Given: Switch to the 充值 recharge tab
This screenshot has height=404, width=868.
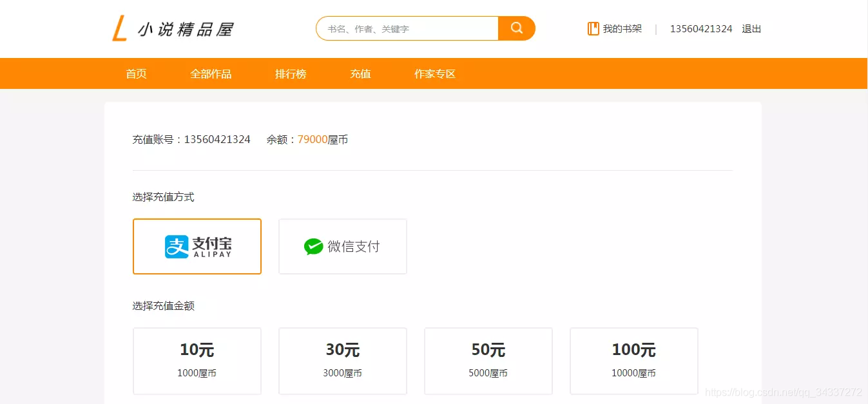Looking at the screenshot, I should [x=360, y=74].
